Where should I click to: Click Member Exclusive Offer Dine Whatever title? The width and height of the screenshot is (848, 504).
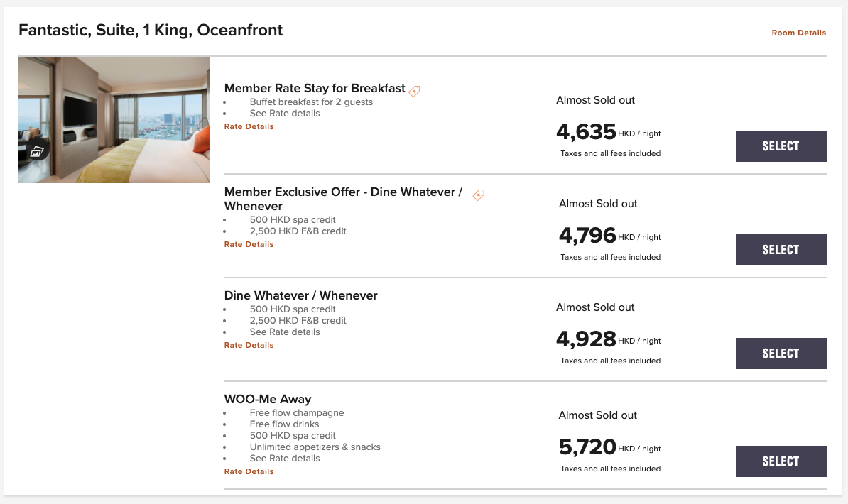344,199
